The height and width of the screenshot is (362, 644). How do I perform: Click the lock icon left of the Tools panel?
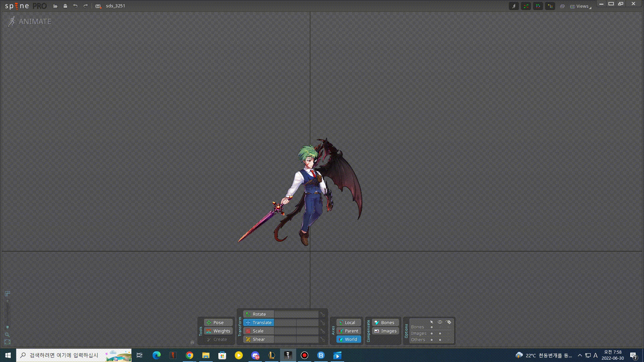point(192,342)
